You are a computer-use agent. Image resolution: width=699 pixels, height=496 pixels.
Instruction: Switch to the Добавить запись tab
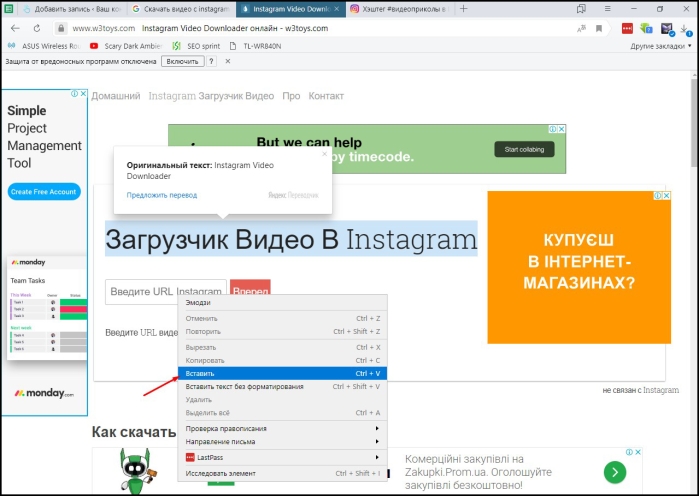click(x=72, y=9)
